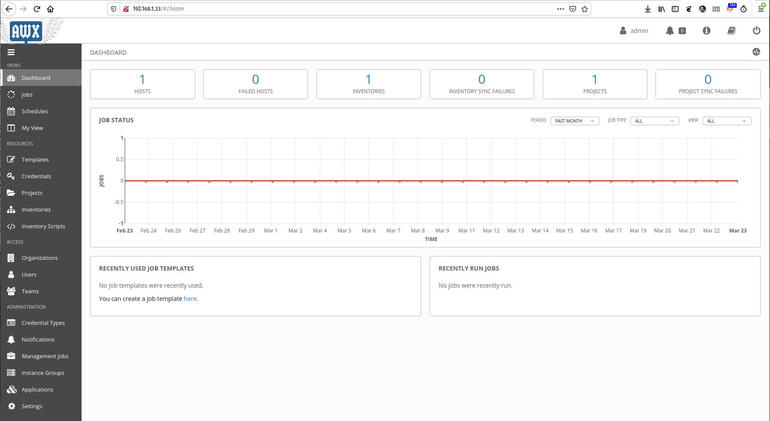Toggle the hamburger sidebar menu
770x421 pixels.
pos(11,52)
